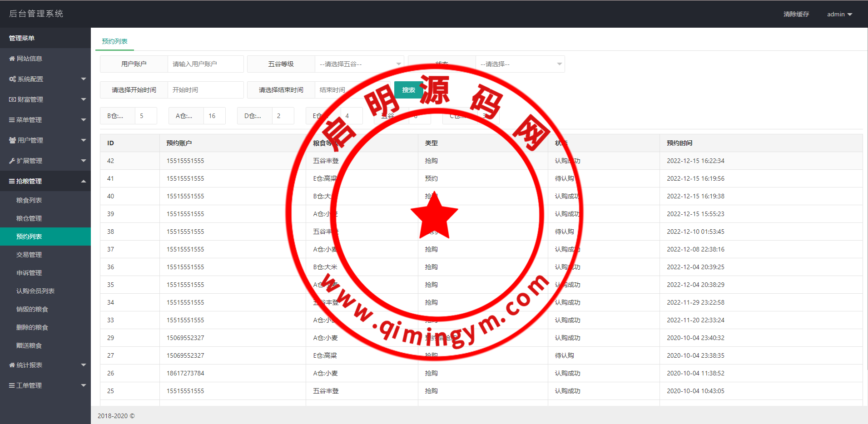Screen dimensions: 868x424
Task: Open the 状态 selection dropdown
Action: point(520,64)
